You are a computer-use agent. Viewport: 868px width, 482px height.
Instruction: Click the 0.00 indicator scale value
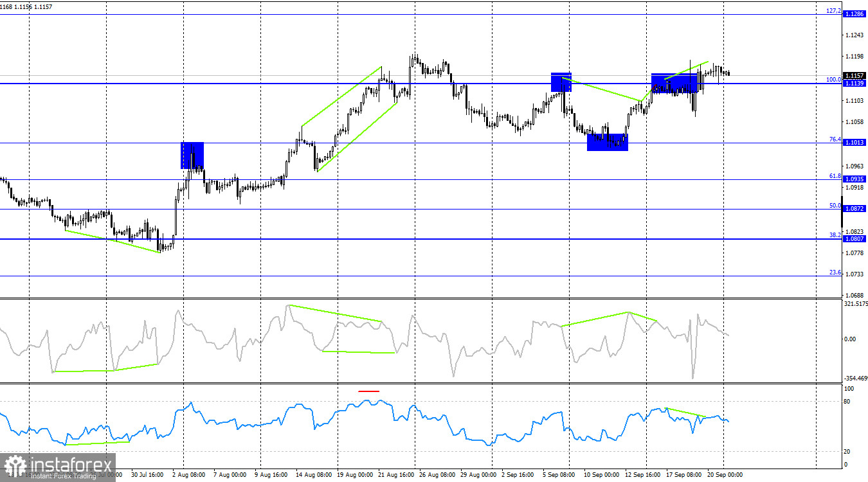tap(851, 339)
